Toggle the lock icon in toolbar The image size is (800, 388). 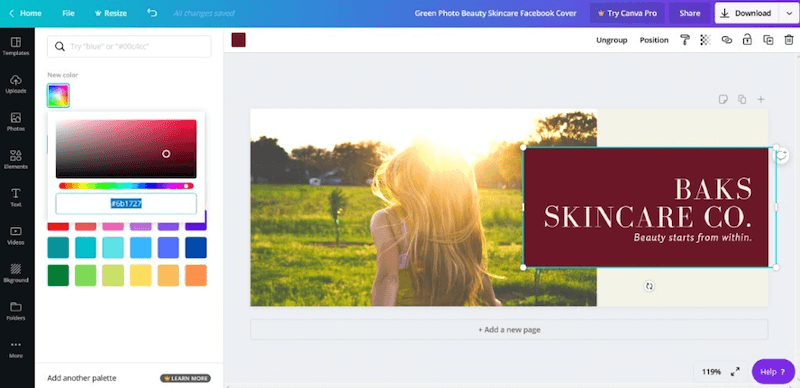click(x=747, y=40)
